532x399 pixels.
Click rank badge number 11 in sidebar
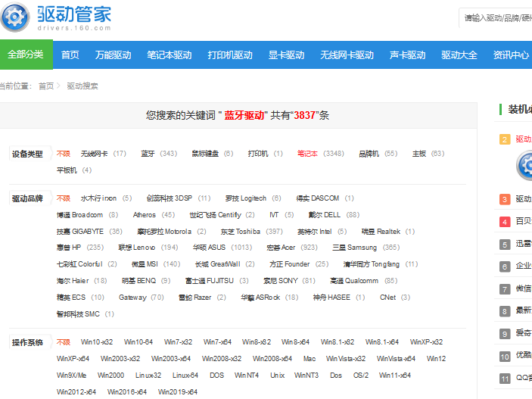505,379
